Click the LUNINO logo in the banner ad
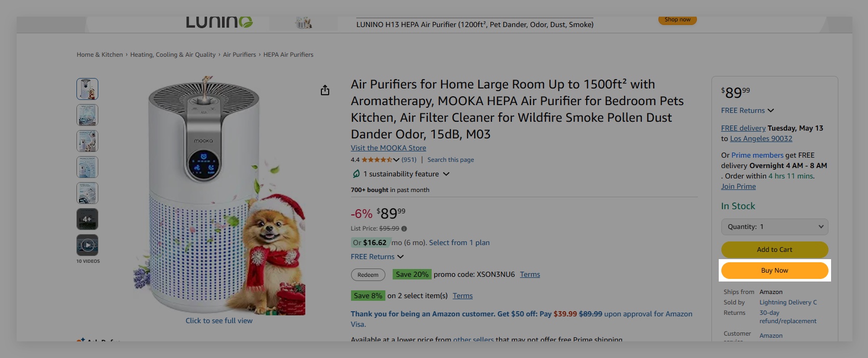 219,22
